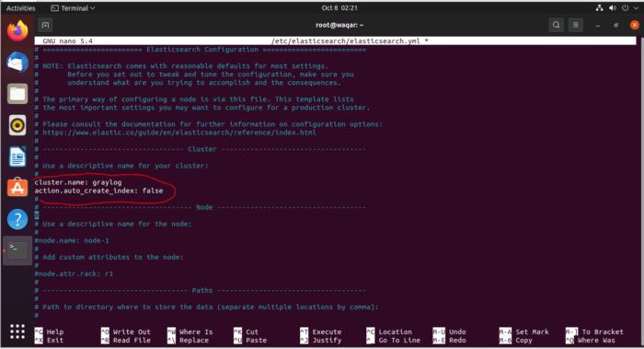The image size is (644, 349).
Task: Click the Where Is shortcut label
Action: click(x=196, y=332)
